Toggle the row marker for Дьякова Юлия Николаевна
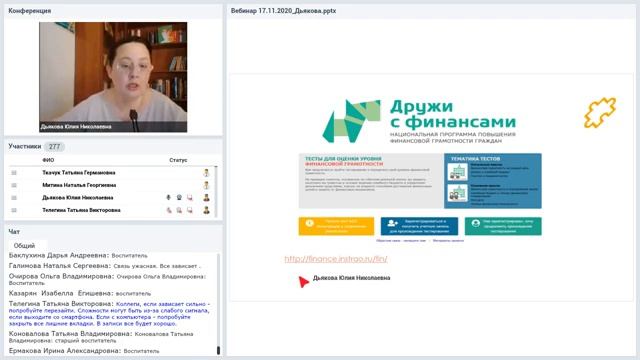Image resolution: width=640 pixels, height=360 pixels. coord(14,198)
